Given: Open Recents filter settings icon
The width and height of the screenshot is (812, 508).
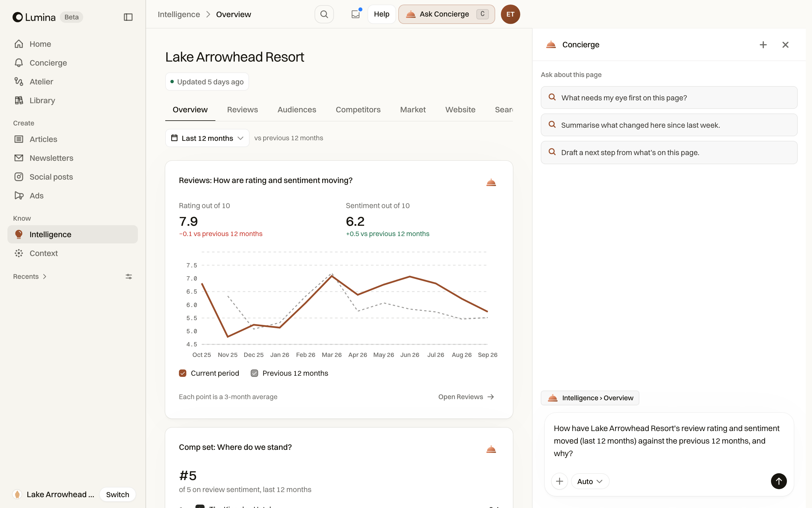Looking at the screenshot, I should click(128, 277).
